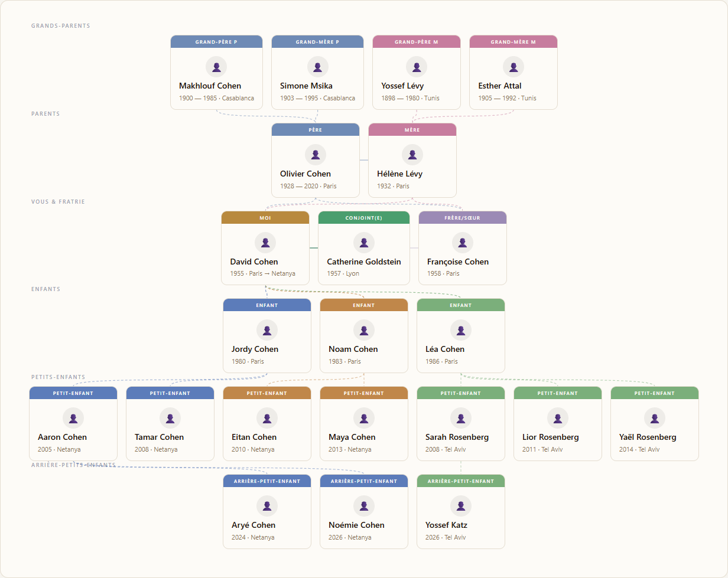
Task: Click the name Simone Msika
Action: pyautogui.click(x=306, y=86)
